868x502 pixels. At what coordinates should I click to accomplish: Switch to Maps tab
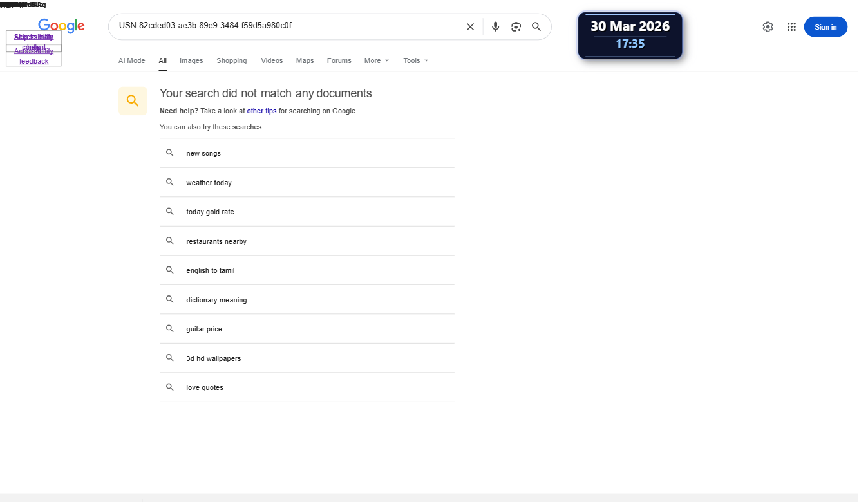(x=305, y=60)
